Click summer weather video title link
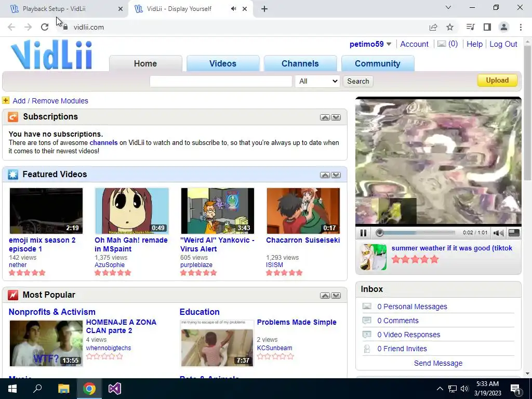Screen dimensions: 532x399 [451, 248]
